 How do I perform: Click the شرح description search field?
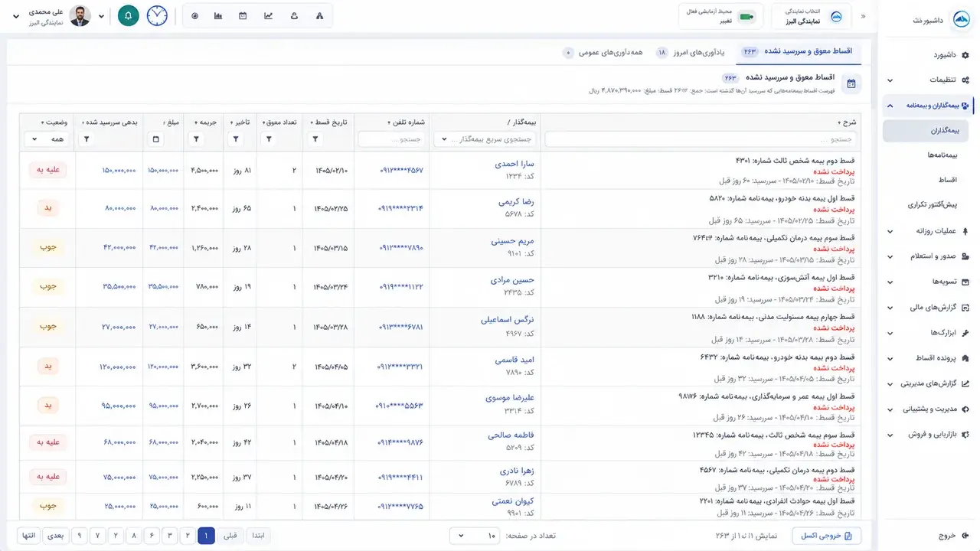[x=701, y=139]
